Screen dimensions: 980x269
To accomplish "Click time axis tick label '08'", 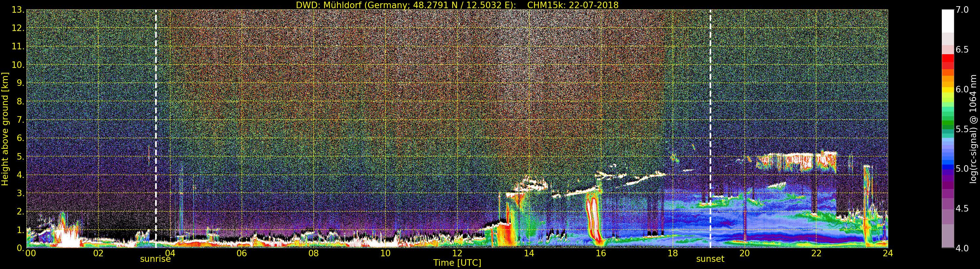I will (313, 253).
